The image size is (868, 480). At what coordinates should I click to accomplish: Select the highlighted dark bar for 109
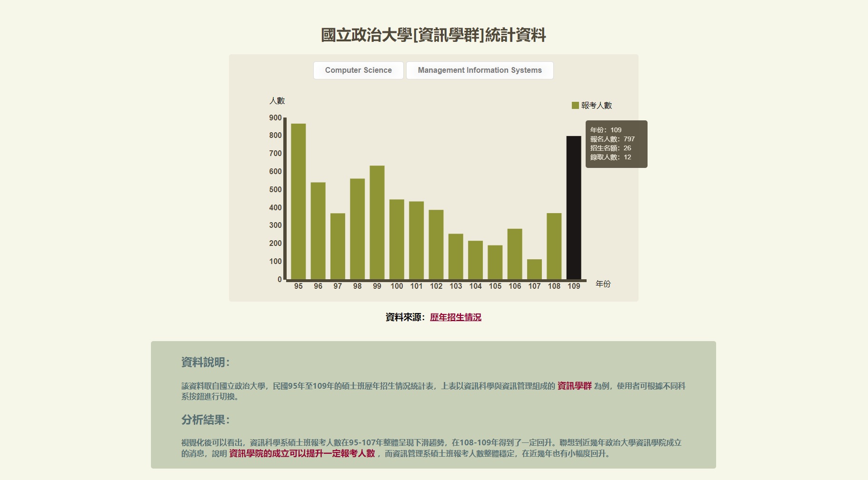[x=574, y=207]
